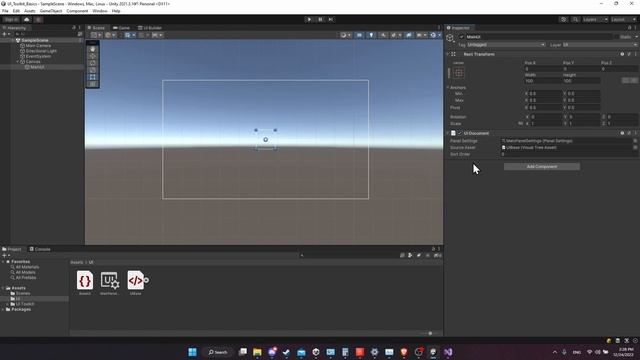Toggle constrained proportions on Scale
The width and height of the screenshot is (640, 360).
click(x=520, y=123)
